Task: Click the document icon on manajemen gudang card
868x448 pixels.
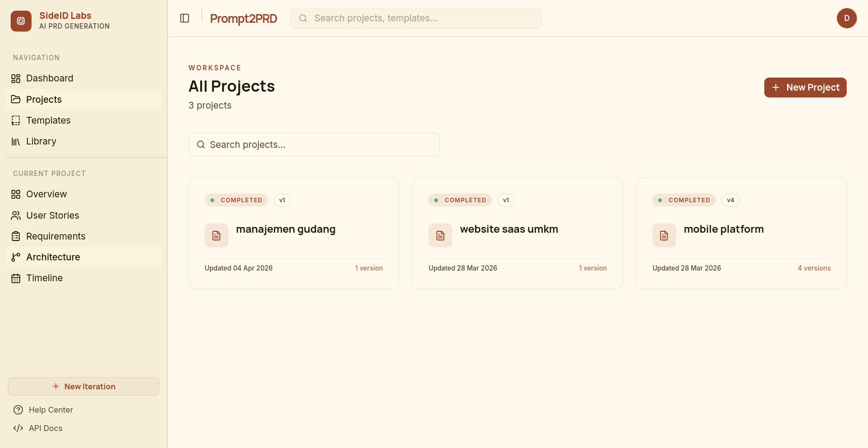Action: (x=216, y=235)
